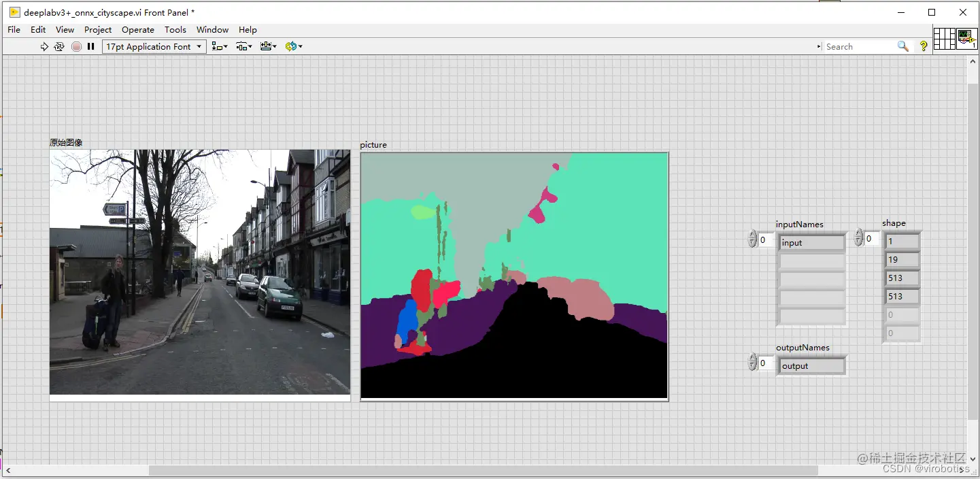Click the original street photo image
The height and width of the screenshot is (479, 980).
pyautogui.click(x=200, y=272)
